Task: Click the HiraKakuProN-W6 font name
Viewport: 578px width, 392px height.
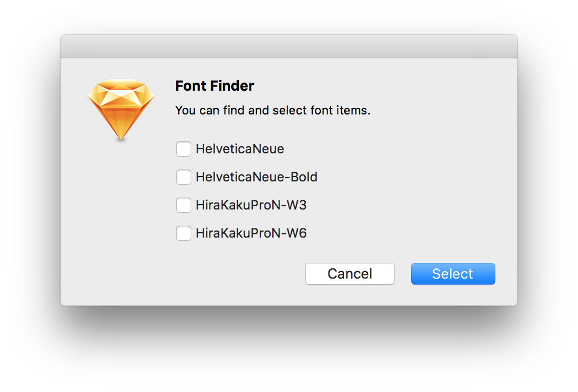Action: [x=251, y=233]
